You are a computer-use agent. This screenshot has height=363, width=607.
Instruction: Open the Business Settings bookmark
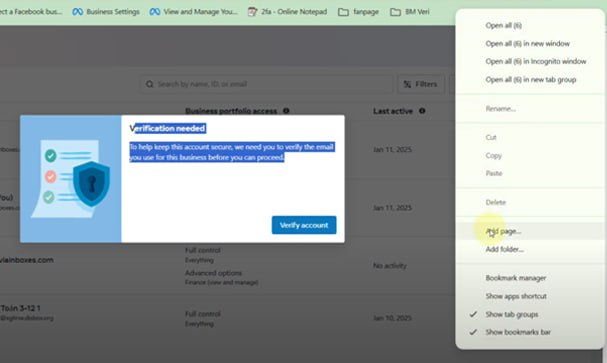(x=106, y=12)
